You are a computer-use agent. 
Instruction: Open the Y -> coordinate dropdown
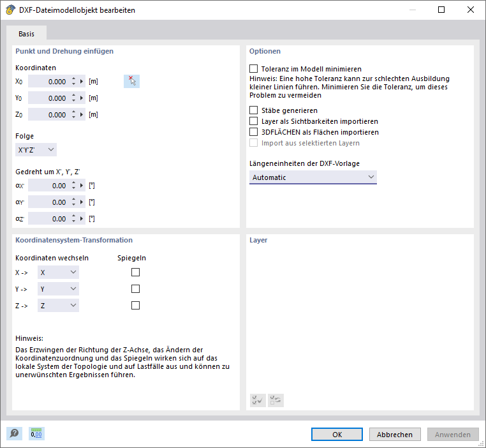pos(58,289)
